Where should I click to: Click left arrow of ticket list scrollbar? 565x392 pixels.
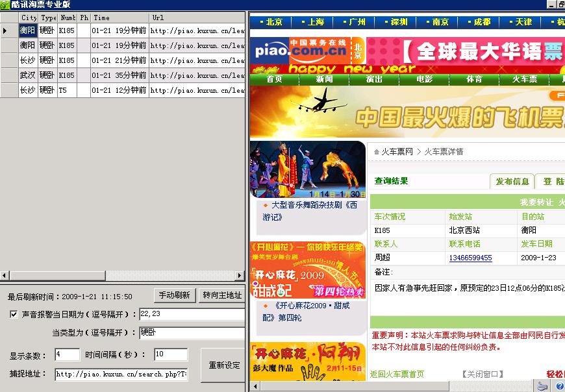click(x=5, y=276)
